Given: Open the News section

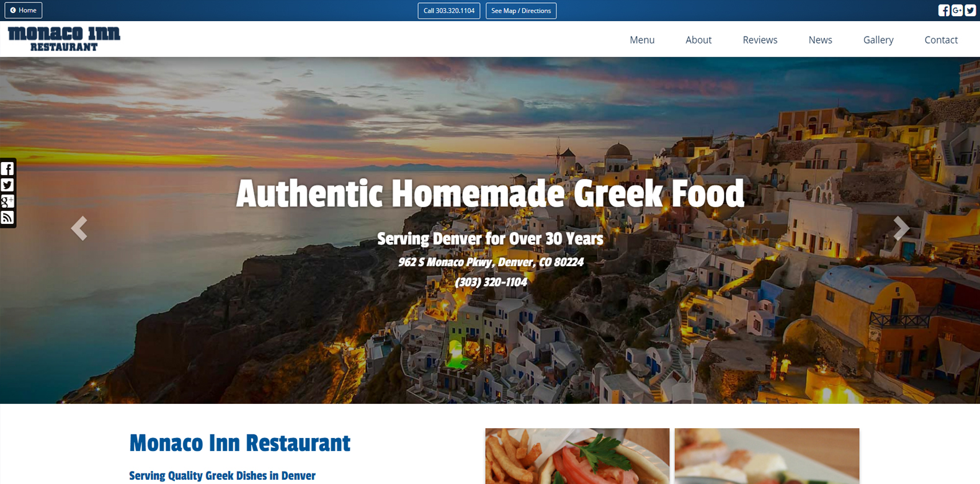Looking at the screenshot, I should click(x=820, y=40).
